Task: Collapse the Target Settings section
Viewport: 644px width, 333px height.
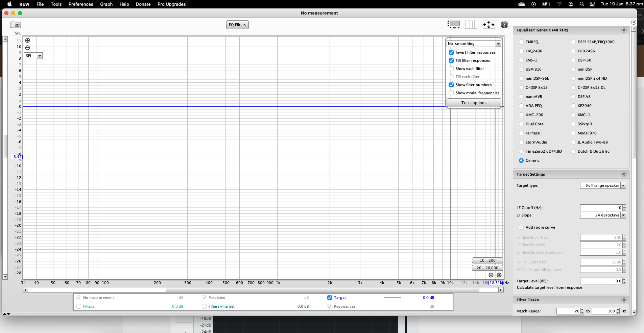Action: click(624, 174)
